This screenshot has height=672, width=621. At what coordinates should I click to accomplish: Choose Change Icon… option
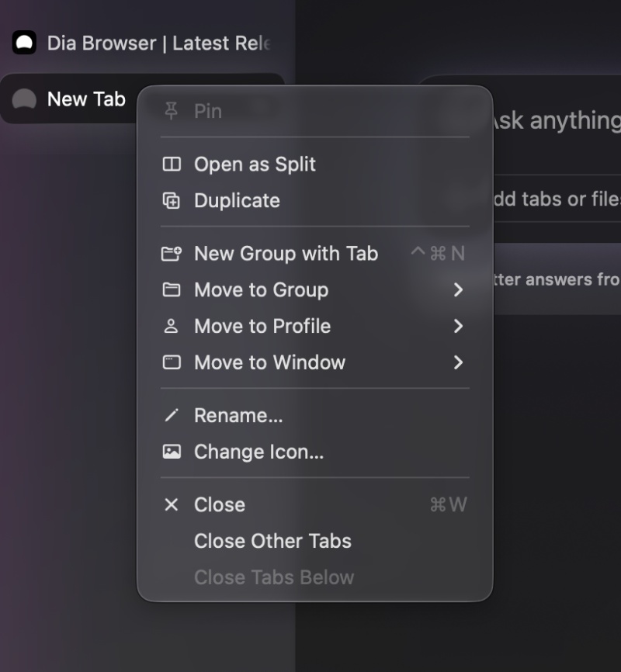[x=315, y=452]
